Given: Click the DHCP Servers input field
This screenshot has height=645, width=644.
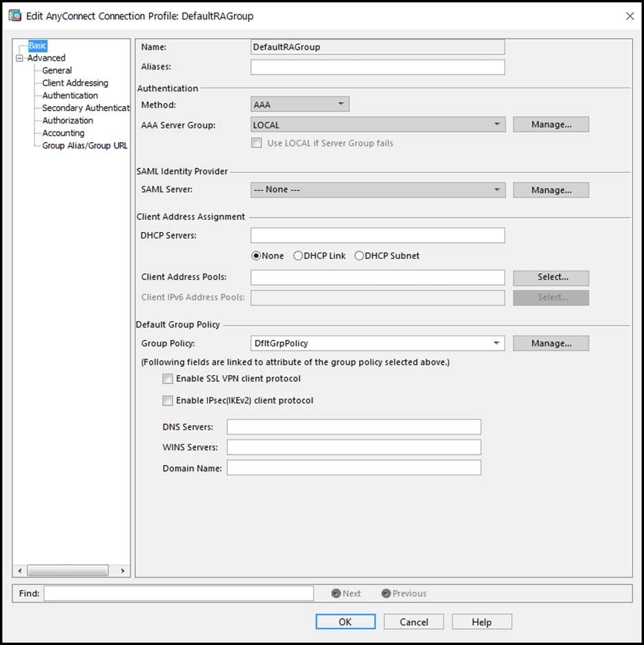Looking at the screenshot, I should [378, 235].
